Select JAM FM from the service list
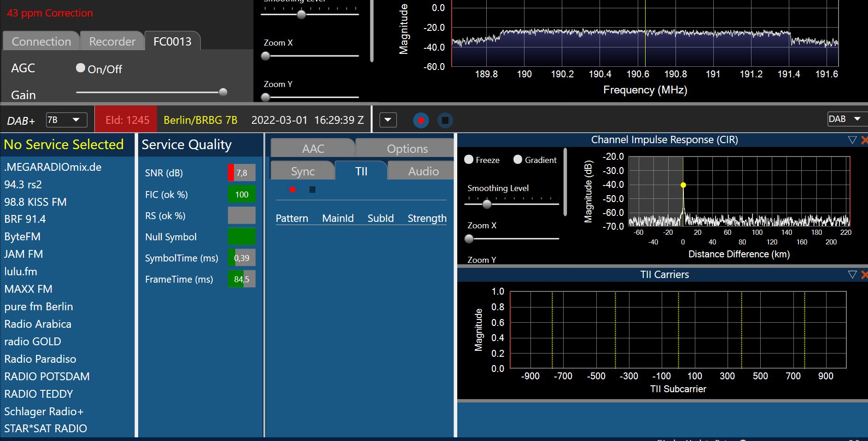This screenshot has width=868, height=441. [23, 254]
